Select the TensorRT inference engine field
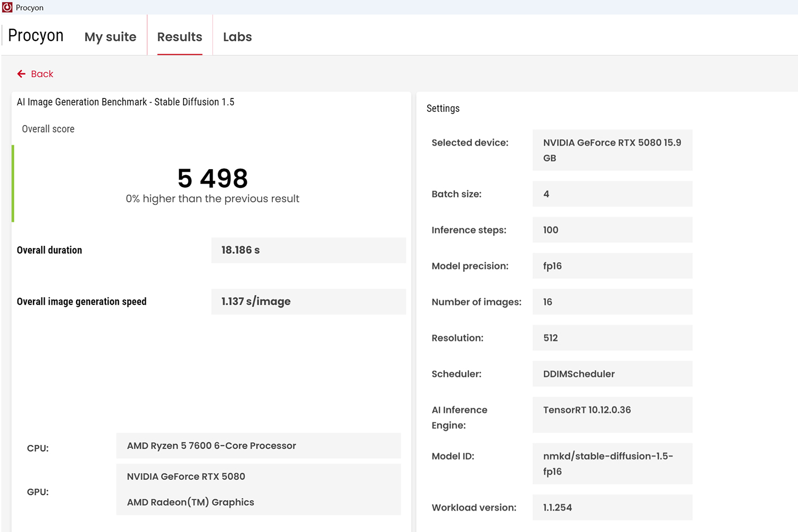 click(x=612, y=414)
